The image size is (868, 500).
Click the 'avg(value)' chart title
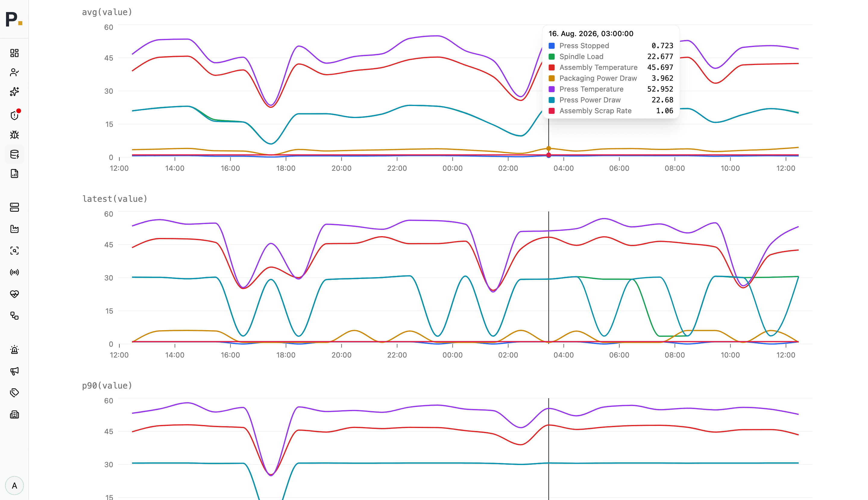pos(107,12)
